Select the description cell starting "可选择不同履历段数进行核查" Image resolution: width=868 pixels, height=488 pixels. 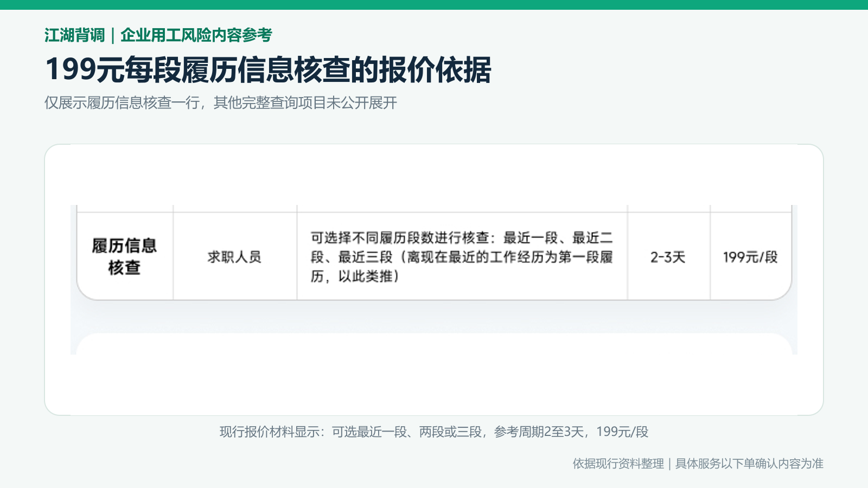pos(462,256)
